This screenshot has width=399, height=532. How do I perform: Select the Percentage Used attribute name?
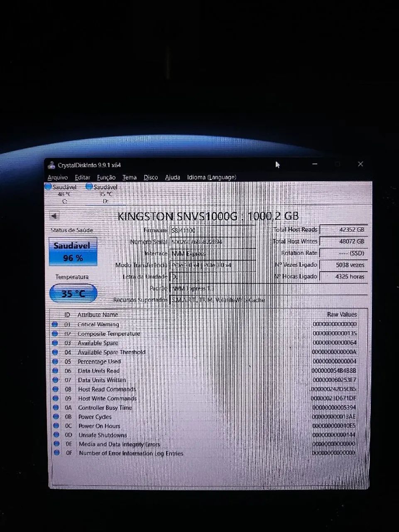[x=99, y=362]
